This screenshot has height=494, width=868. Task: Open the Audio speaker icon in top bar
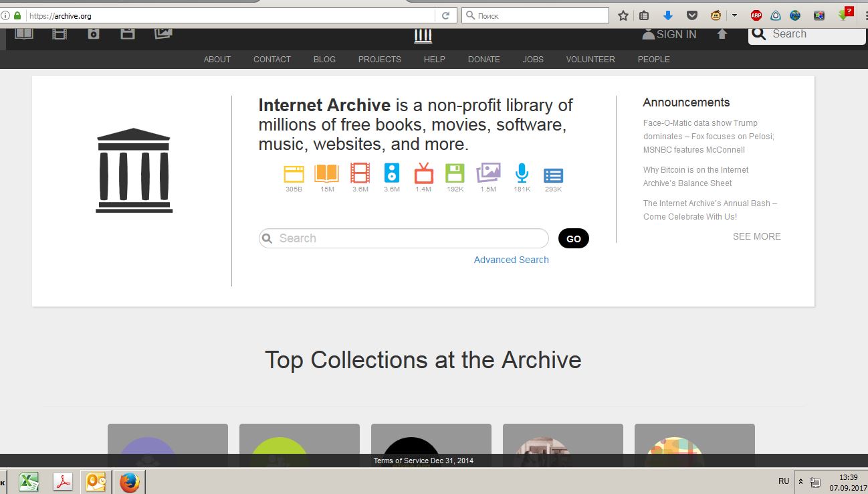pyautogui.click(x=94, y=33)
